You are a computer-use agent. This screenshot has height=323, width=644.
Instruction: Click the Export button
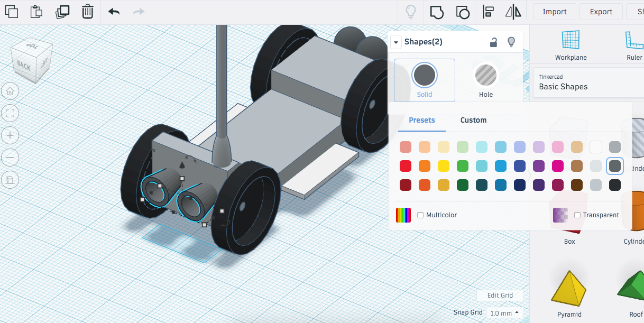601,12
